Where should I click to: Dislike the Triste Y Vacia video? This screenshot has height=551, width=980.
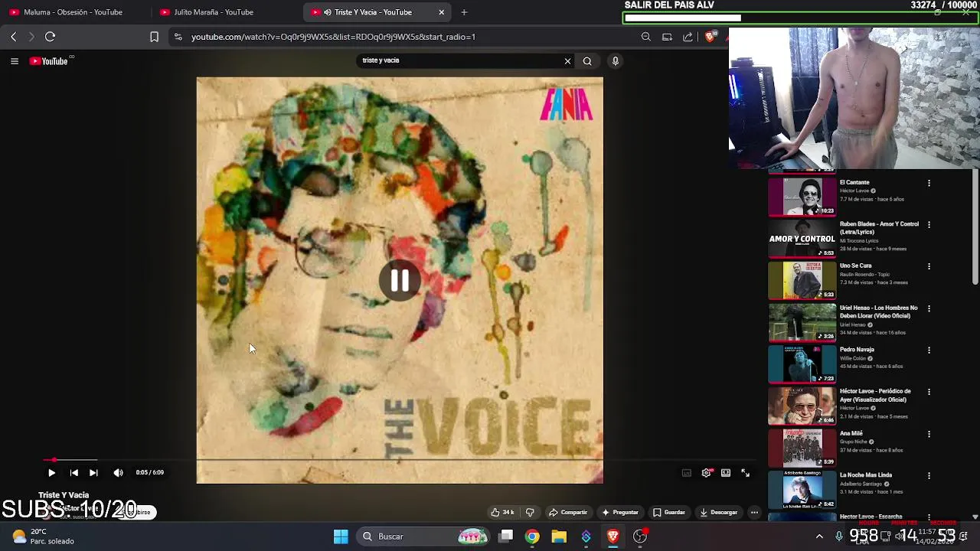click(x=530, y=512)
